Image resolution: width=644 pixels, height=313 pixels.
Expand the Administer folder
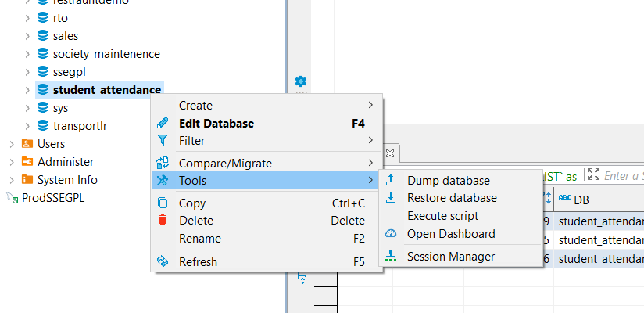[12, 162]
